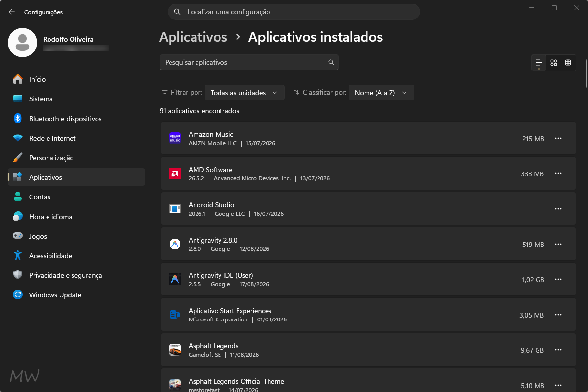The height and width of the screenshot is (392, 588).
Task: Open Privacidade e segurança settings
Action: click(x=76, y=275)
